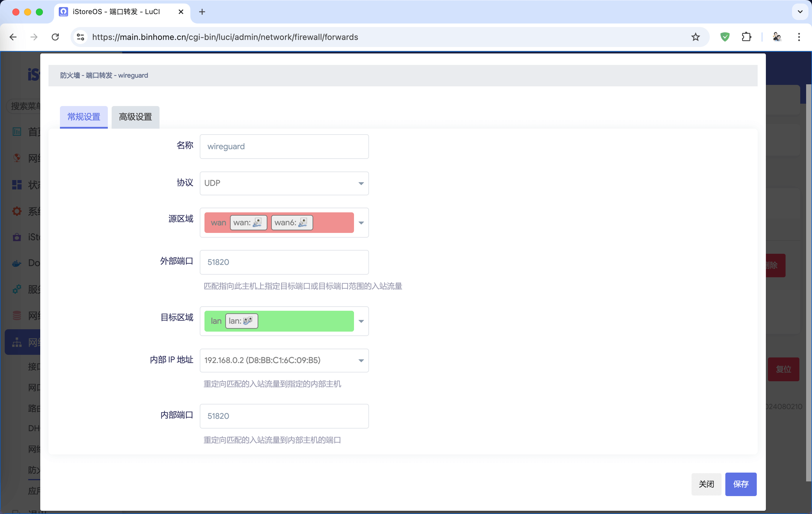Open a new browser tab

202,12
